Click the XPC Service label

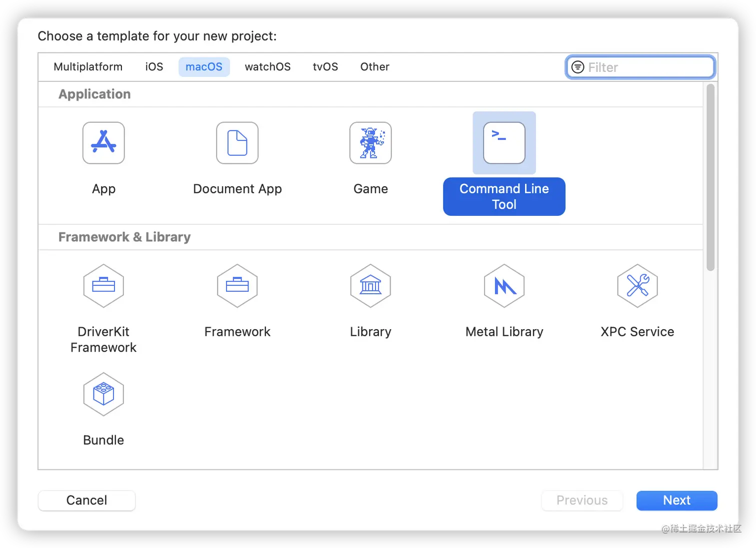click(637, 332)
